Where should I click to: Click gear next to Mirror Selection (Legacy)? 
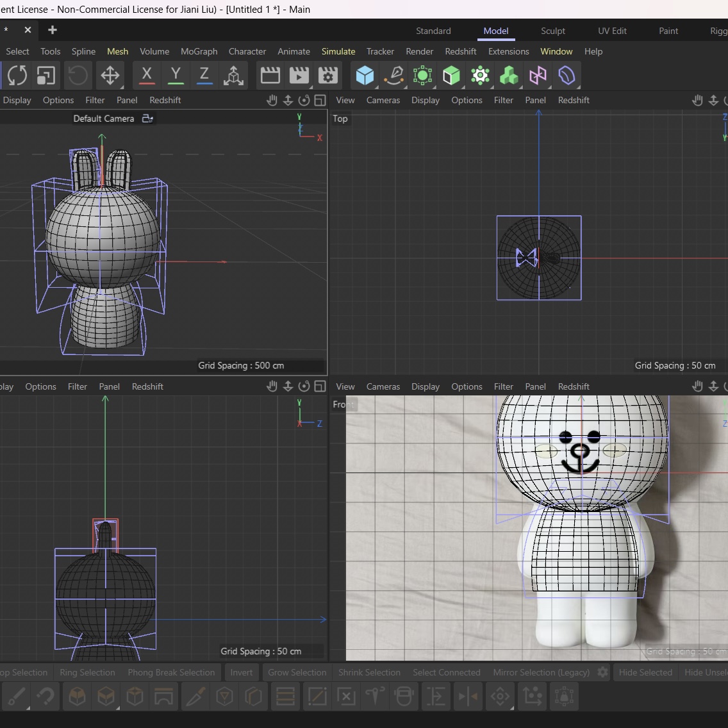pos(602,672)
